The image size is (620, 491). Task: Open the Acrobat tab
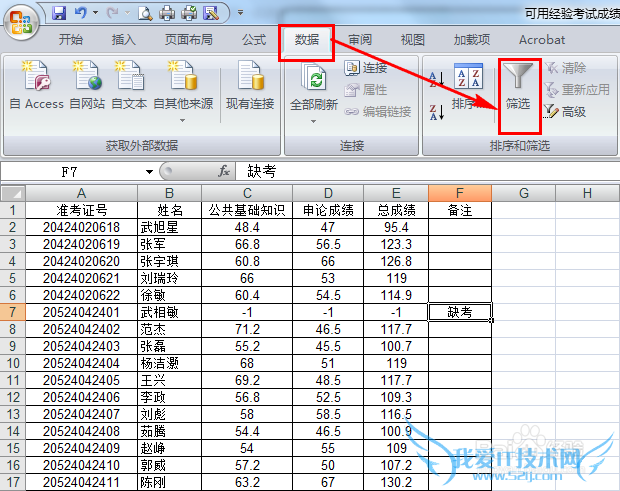coord(542,40)
